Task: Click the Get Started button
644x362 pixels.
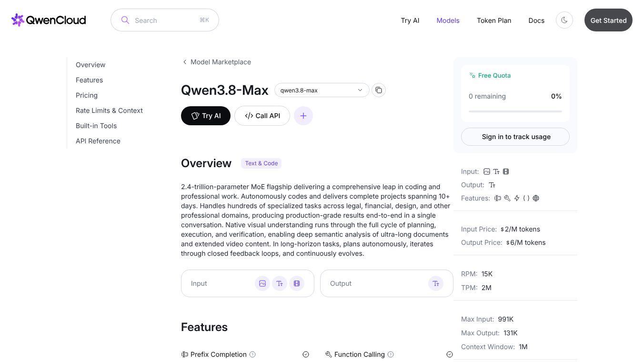Action: coord(608,20)
